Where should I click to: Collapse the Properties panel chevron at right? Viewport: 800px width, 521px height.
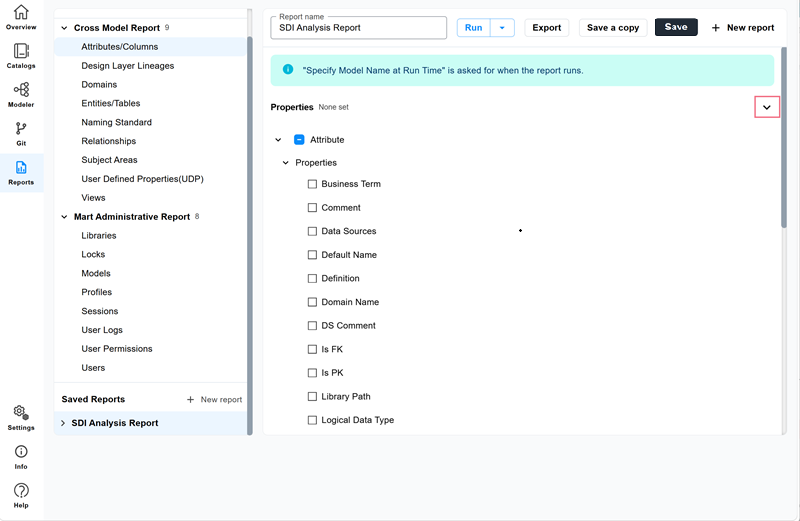(x=766, y=107)
